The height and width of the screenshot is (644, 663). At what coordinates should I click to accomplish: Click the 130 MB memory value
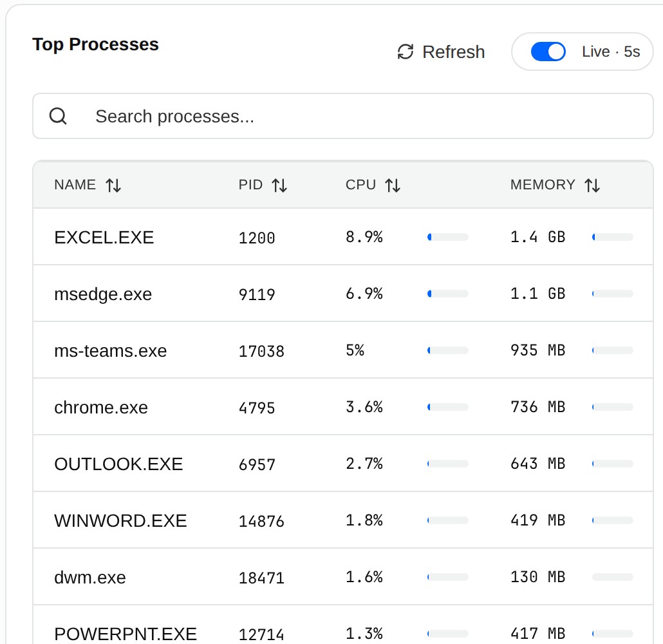(538, 577)
